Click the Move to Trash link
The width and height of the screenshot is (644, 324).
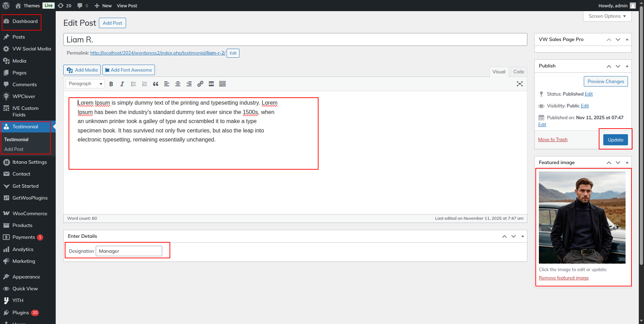[x=552, y=139]
